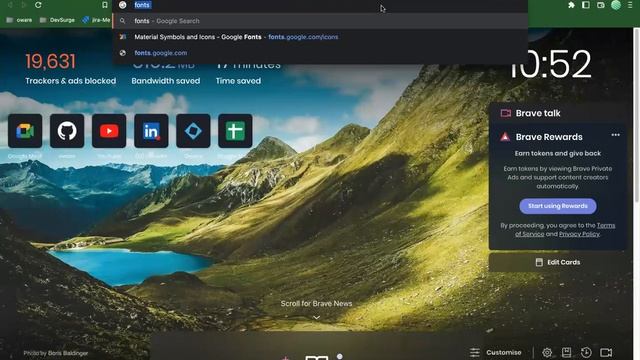Click the 10:52 clock widget
Image resolution: width=640 pixels, height=360 pixels.
click(x=550, y=64)
